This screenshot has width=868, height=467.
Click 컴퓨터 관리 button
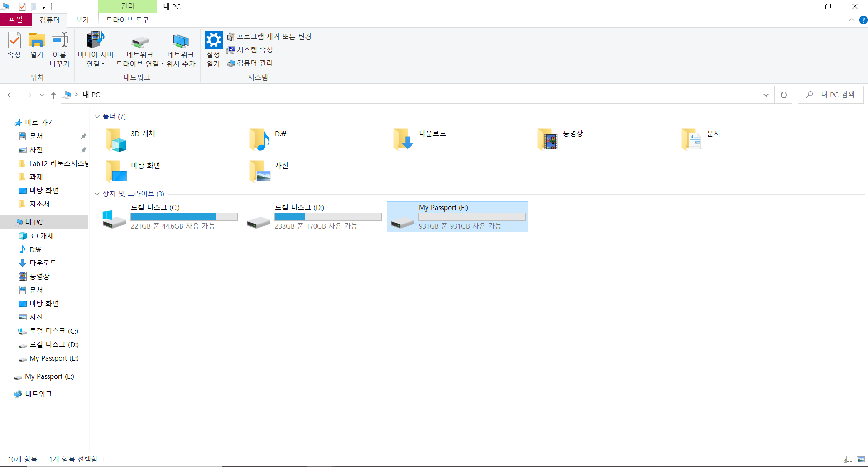pos(250,63)
